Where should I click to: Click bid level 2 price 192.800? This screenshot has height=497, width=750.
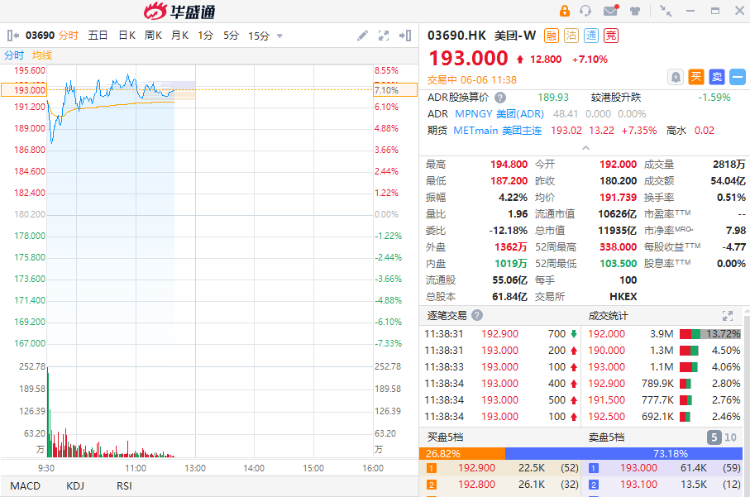coord(476,485)
